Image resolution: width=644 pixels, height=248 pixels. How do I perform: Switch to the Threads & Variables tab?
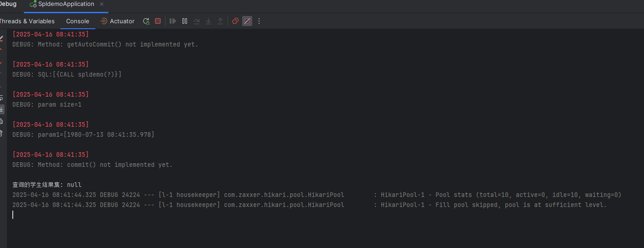26,21
